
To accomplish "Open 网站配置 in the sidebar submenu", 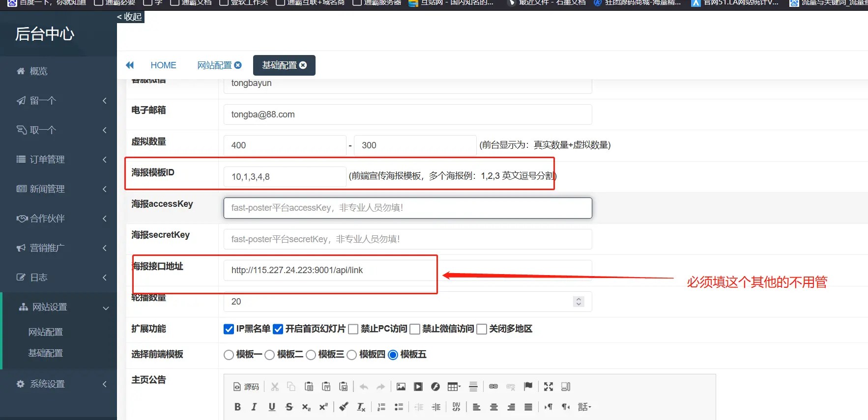I will (46, 332).
